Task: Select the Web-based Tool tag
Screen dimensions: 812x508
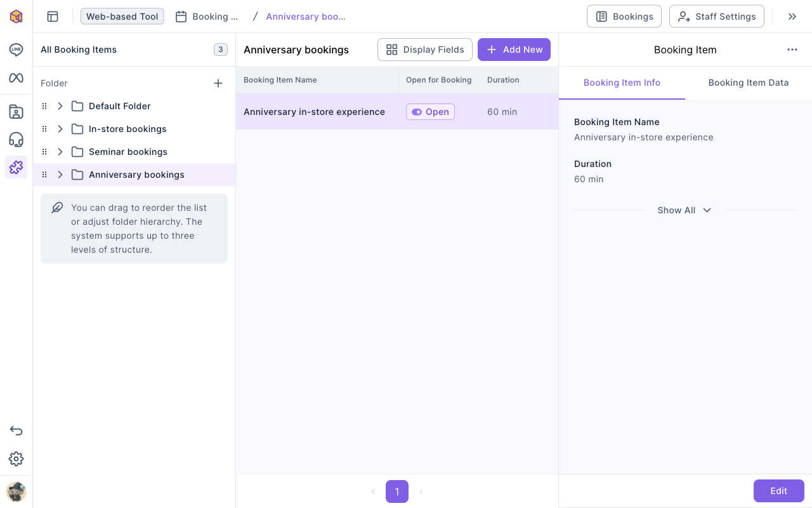Action: 122,17
